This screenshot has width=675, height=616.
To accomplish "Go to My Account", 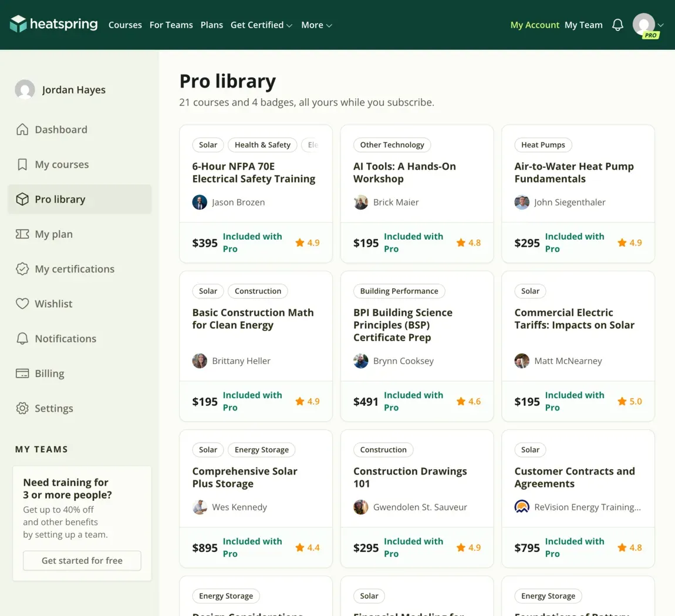I will pos(535,25).
